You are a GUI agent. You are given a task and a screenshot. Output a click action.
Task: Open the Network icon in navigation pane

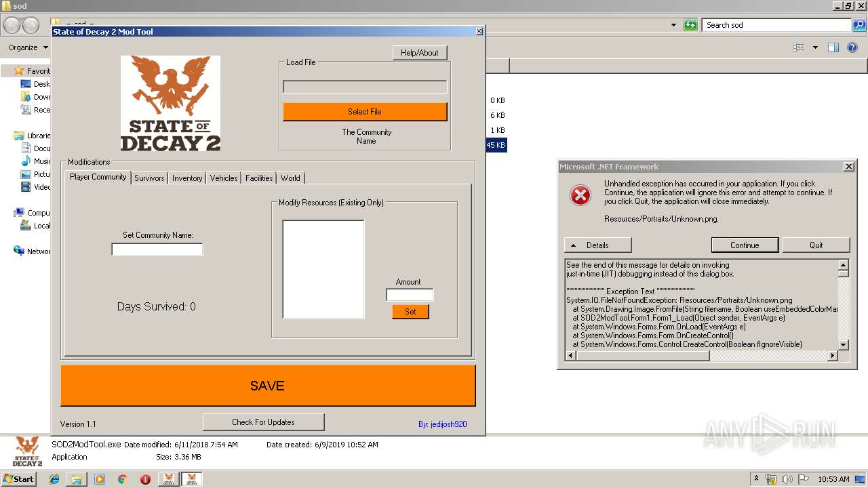19,251
